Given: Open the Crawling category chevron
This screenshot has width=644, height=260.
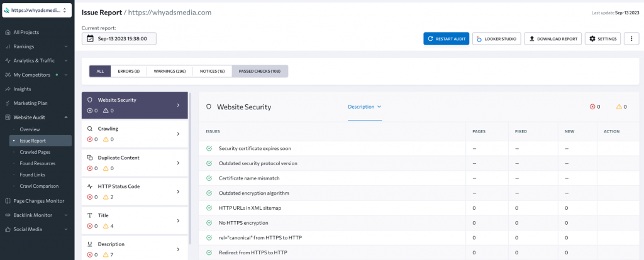Looking at the screenshot, I should [x=178, y=134].
